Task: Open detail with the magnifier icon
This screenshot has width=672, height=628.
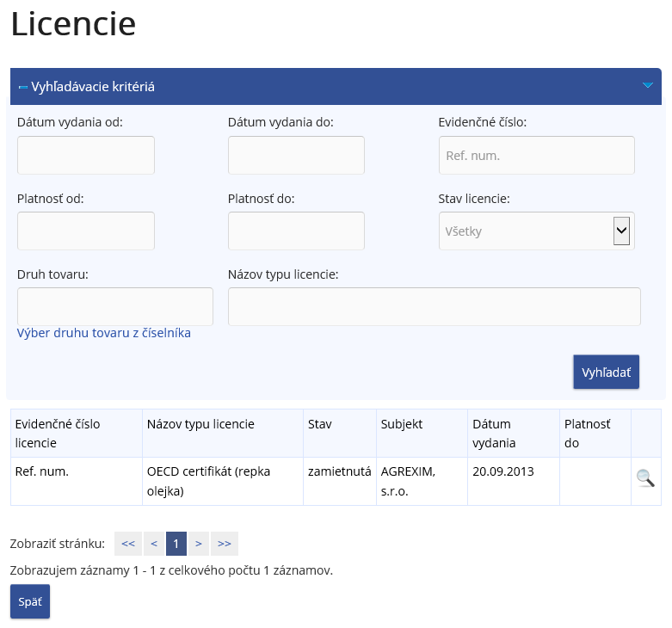Action: 645,478
